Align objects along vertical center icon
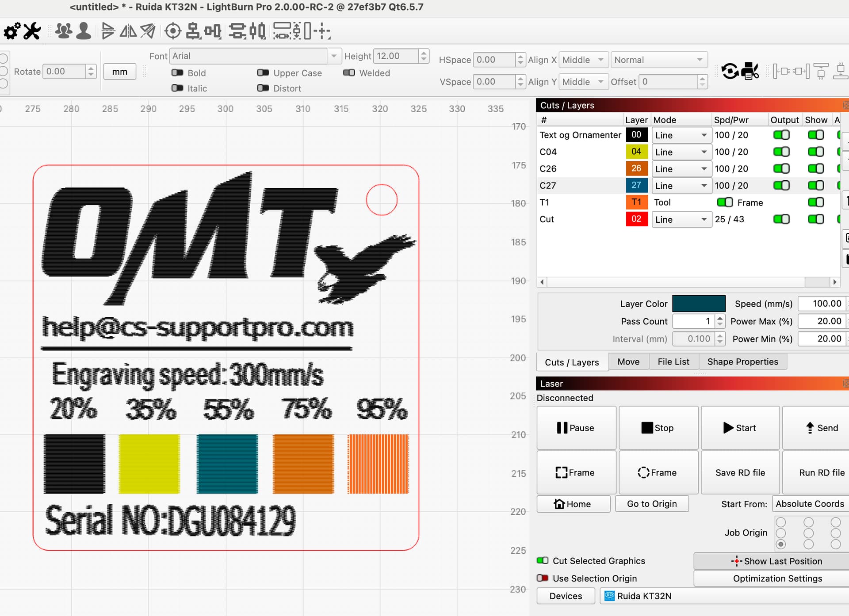The height and width of the screenshot is (616, 849). click(193, 31)
